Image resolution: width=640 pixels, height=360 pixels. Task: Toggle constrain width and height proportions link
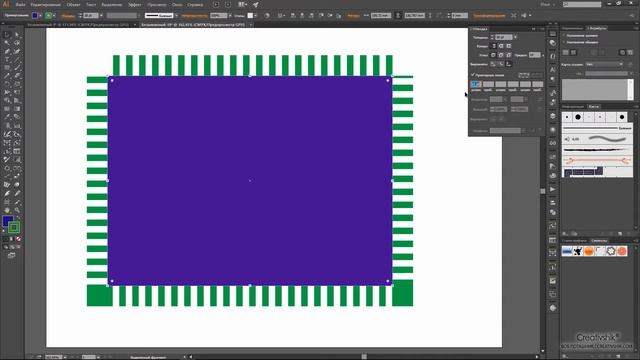click(x=398, y=16)
